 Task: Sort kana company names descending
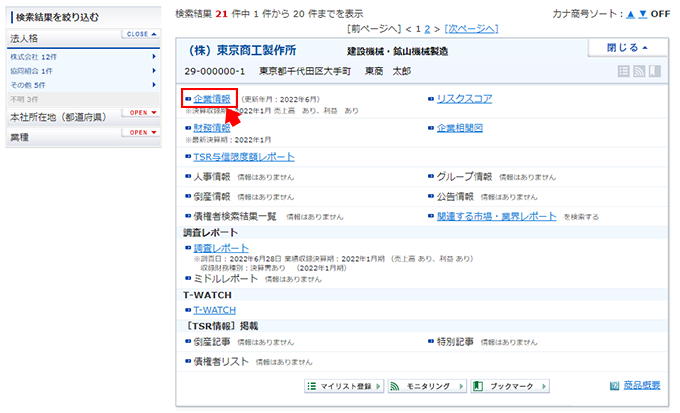[643, 14]
